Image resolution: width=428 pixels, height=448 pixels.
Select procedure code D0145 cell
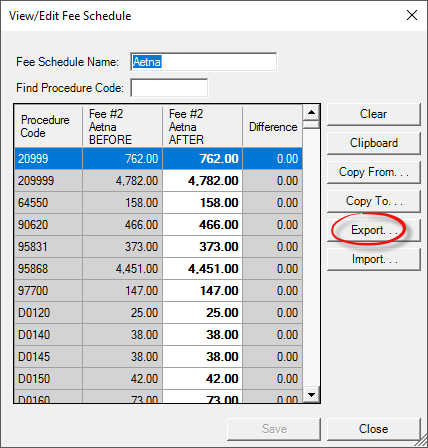tap(49, 357)
